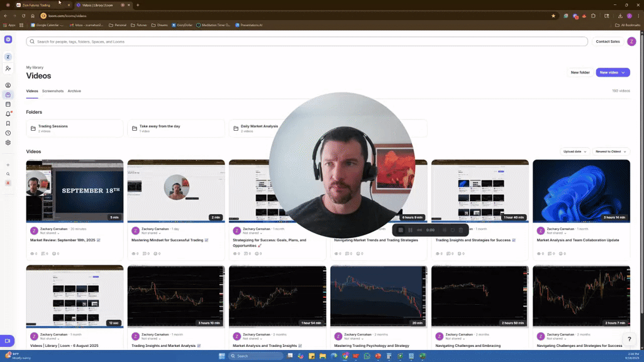Open the EveryDollar bookmark

pyautogui.click(x=182, y=25)
